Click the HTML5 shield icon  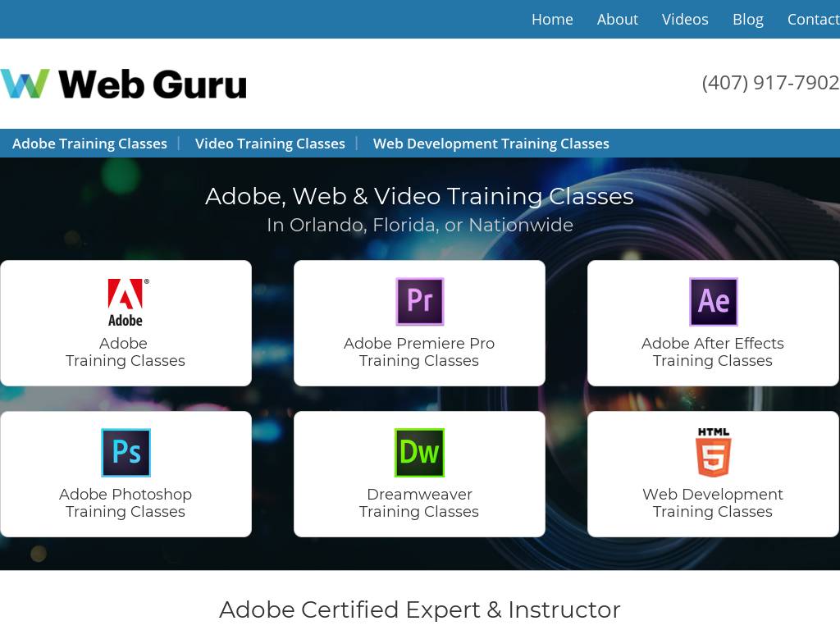pyautogui.click(x=713, y=452)
